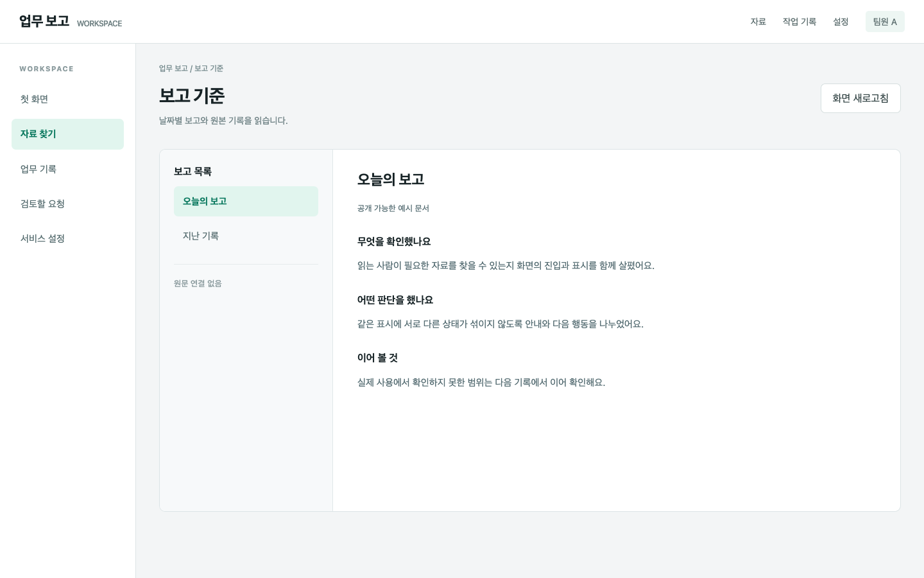Open 검토할 요청 in the sidebar

(x=67, y=204)
